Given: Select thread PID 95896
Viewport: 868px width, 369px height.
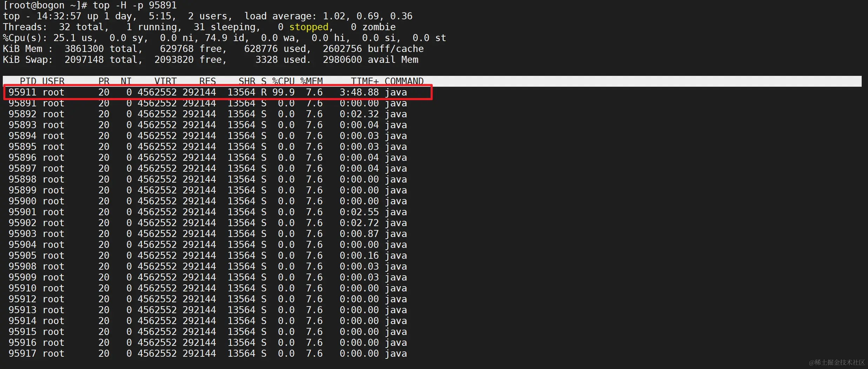Looking at the screenshot, I should (x=22, y=158).
